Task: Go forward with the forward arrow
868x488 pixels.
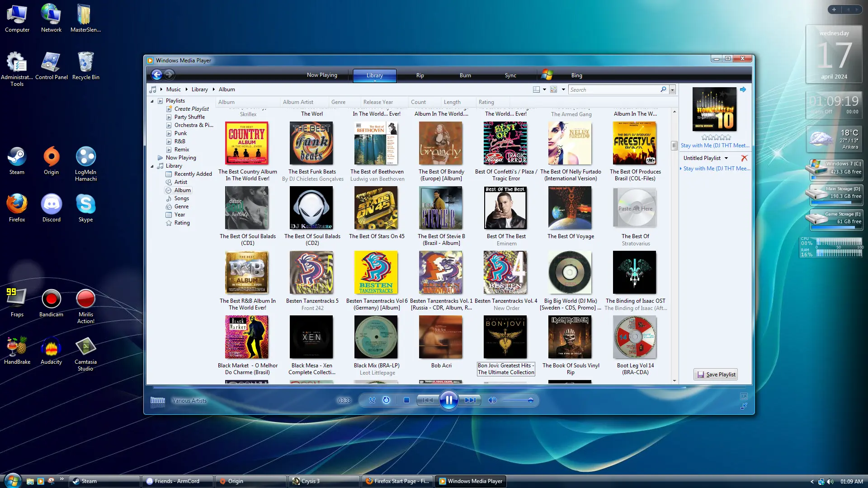Action: coord(169,75)
